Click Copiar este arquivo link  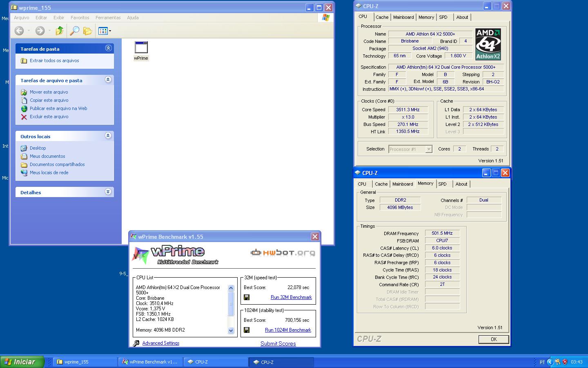point(49,100)
